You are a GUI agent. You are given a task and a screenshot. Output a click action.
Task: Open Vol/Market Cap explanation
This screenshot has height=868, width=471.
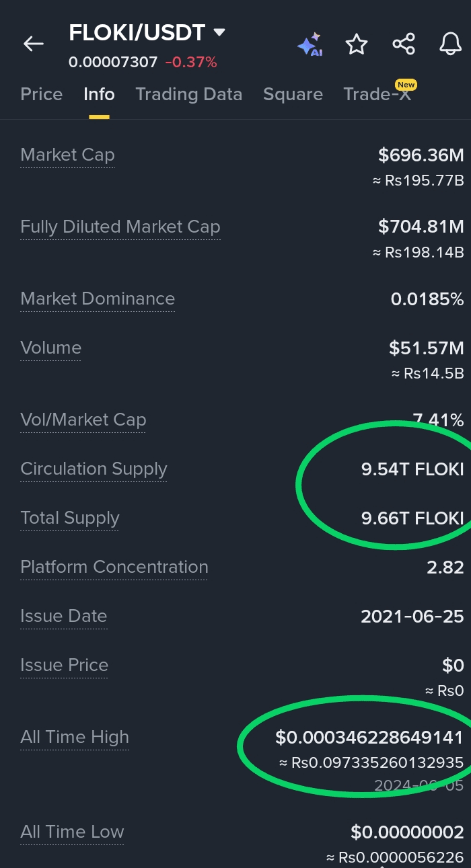click(x=83, y=420)
